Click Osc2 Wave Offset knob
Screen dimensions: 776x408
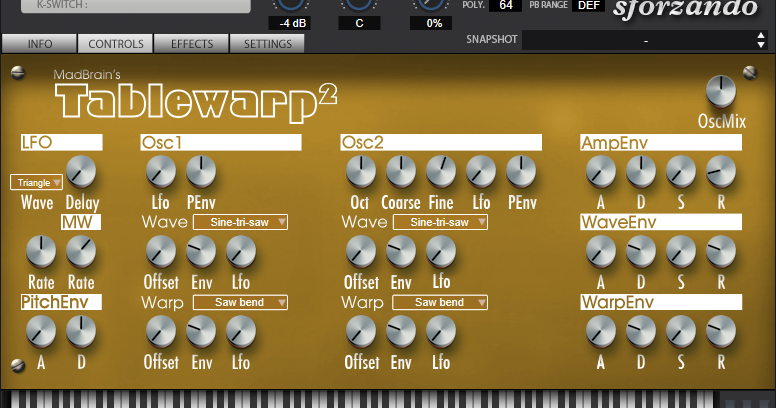pyautogui.click(x=361, y=251)
